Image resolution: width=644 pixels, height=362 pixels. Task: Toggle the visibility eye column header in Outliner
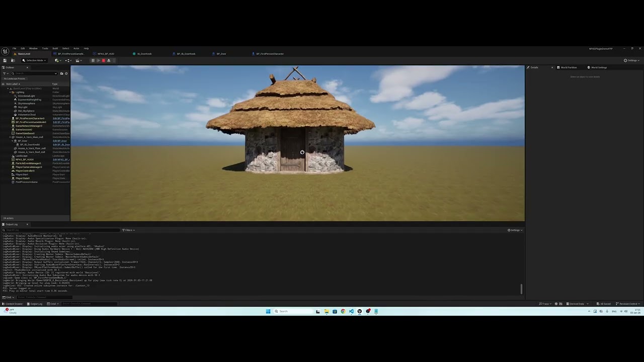(x=3, y=84)
